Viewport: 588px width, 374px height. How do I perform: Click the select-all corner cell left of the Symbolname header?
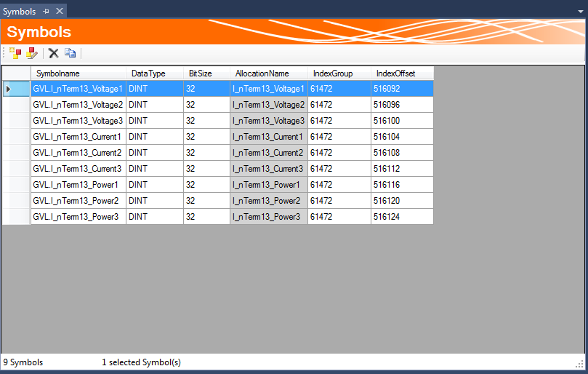16,73
